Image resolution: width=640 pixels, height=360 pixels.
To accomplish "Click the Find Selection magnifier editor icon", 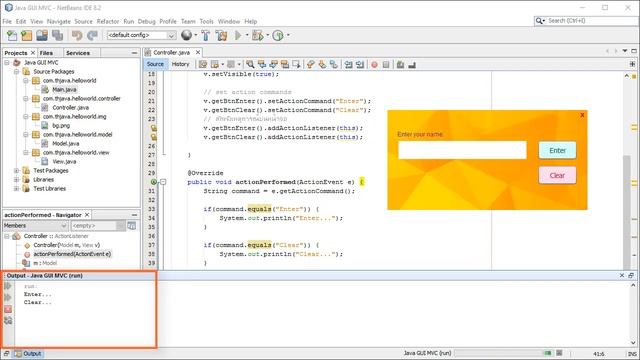I will tap(250, 64).
